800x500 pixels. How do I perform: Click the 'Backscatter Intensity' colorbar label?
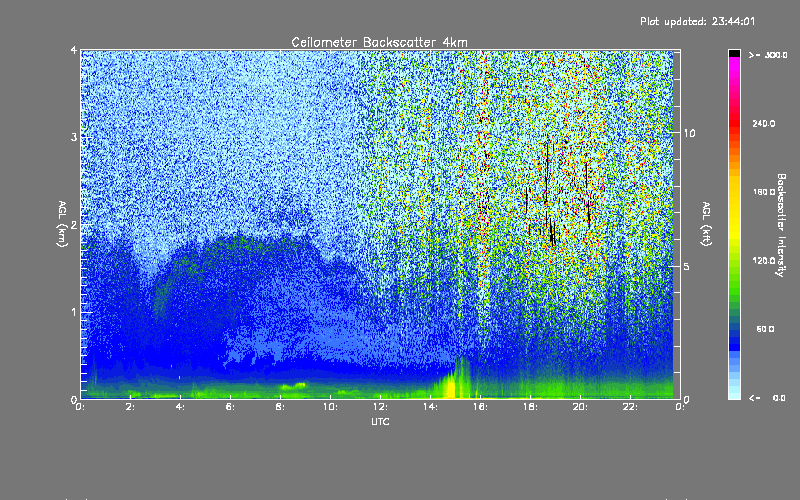pos(781,225)
